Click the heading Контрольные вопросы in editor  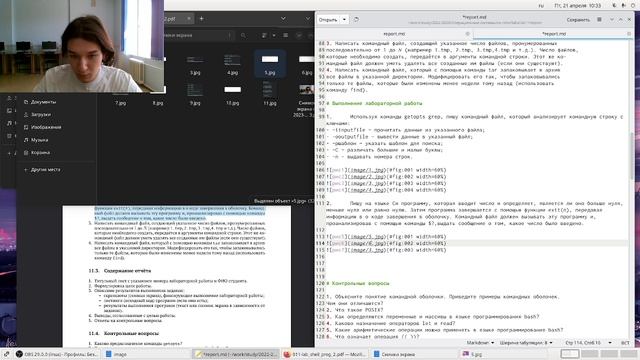360,283
